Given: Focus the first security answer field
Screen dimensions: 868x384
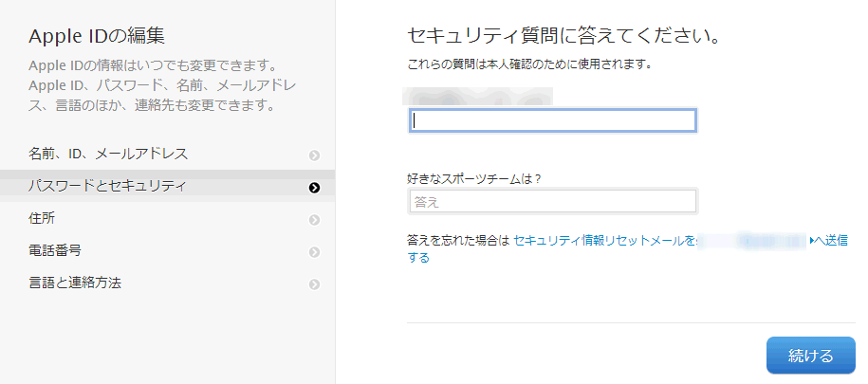Looking at the screenshot, I should 552,120.
